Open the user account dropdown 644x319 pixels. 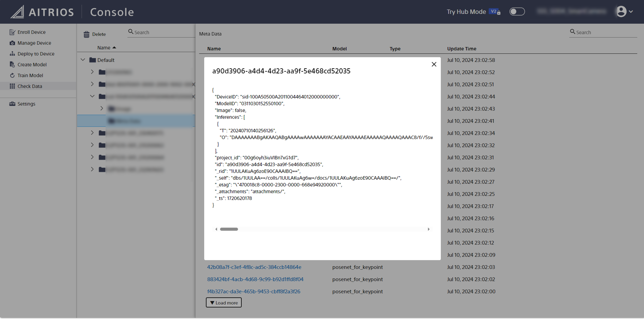(625, 12)
